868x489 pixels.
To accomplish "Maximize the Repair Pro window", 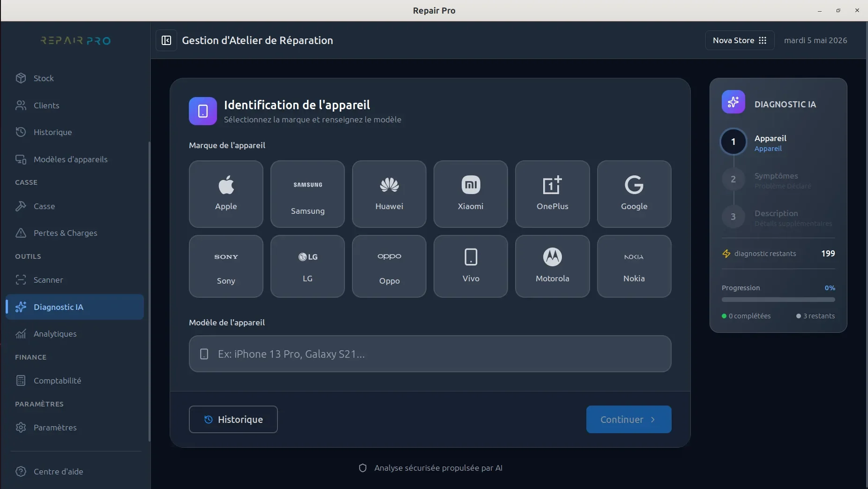I will [838, 10].
